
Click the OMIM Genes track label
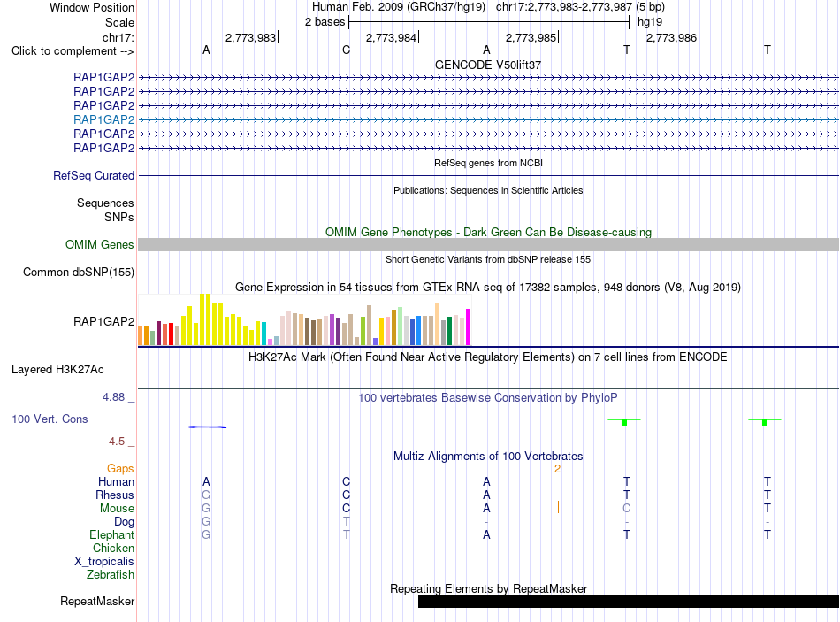100,244
